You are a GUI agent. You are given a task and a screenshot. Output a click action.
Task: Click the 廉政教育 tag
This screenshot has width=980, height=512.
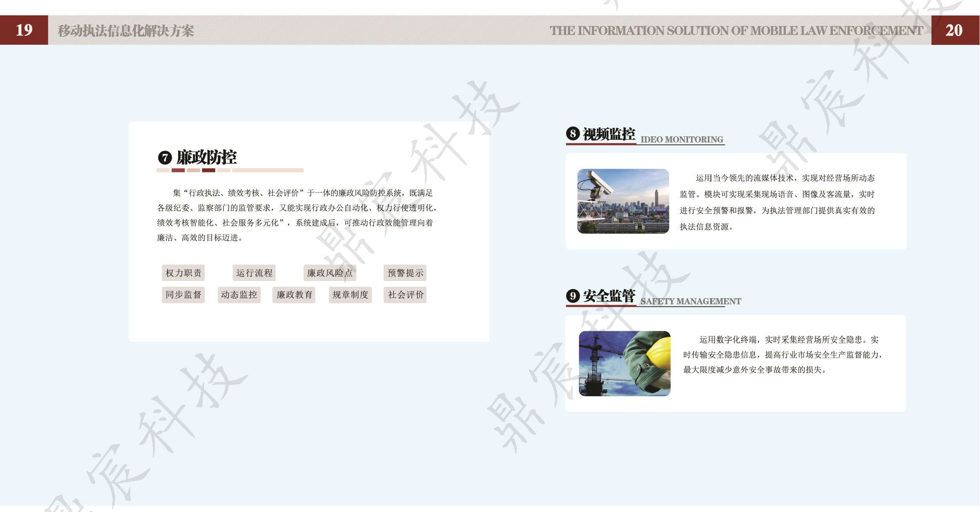click(x=294, y=295)
